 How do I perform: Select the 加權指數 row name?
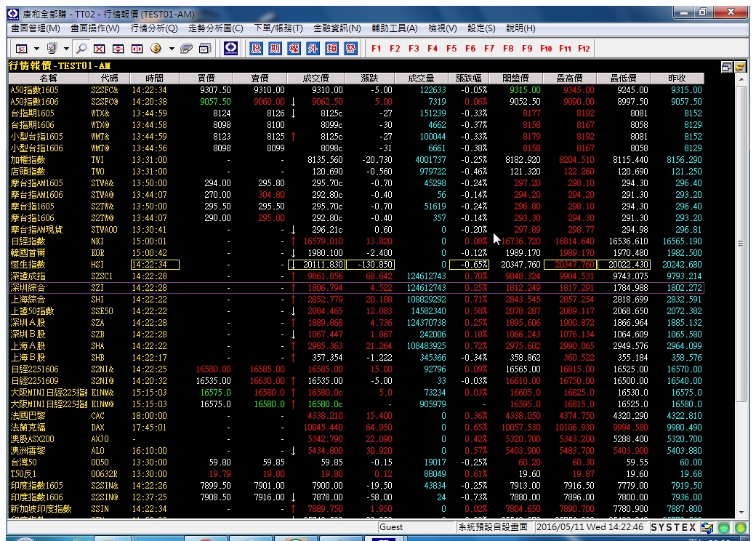tap(28, 159)
